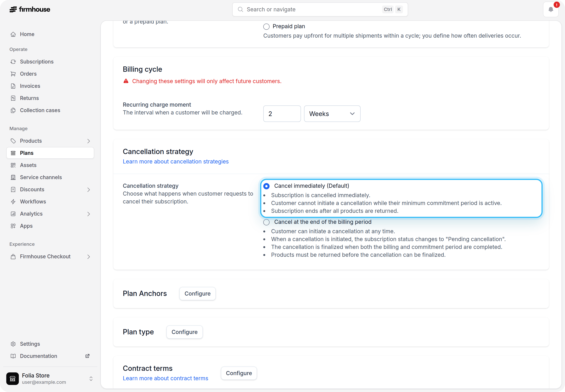Select the Prepaid plan radio
This screenshot has width=565, height=392.
(266, 26)
